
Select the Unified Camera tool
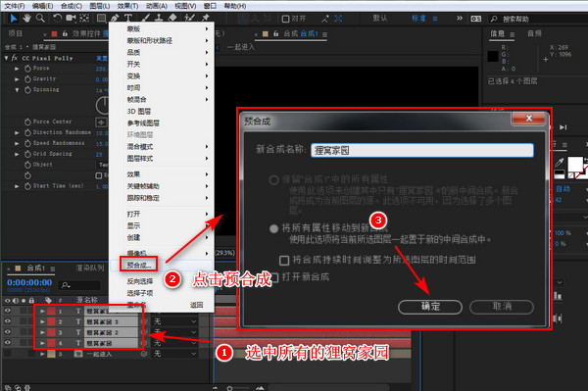click(x=71, y=18)
